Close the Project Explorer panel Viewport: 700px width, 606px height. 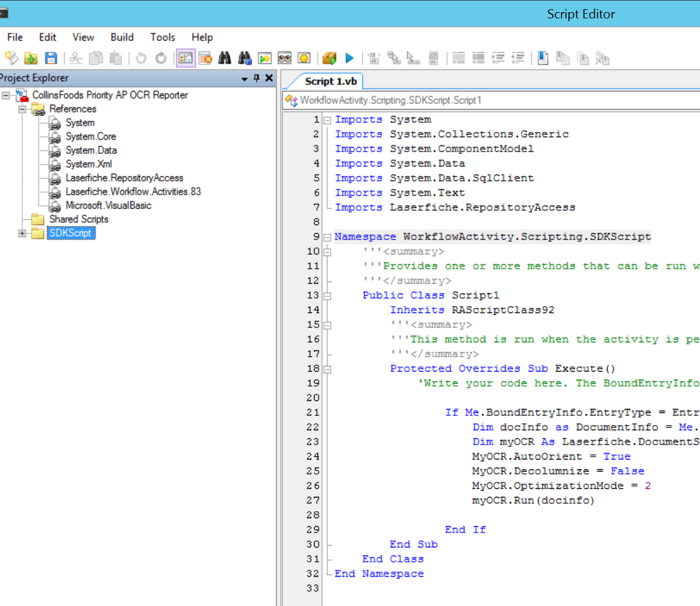click(269, 78)
